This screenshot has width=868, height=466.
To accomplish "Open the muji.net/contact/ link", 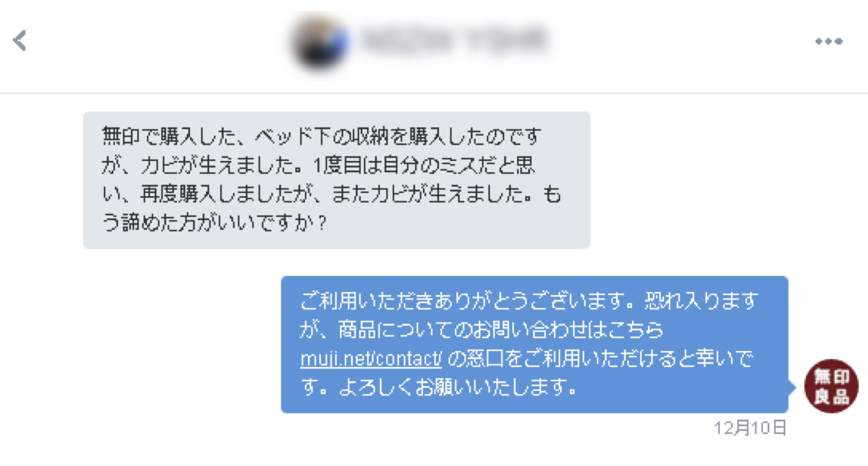I will 371,359.
